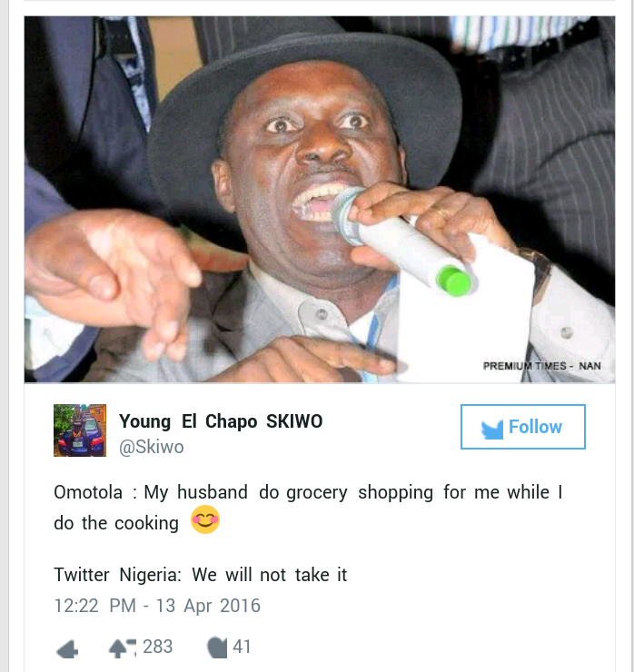
Task: Click the outstretched hand in the photo
Action: tap(114, 281)
